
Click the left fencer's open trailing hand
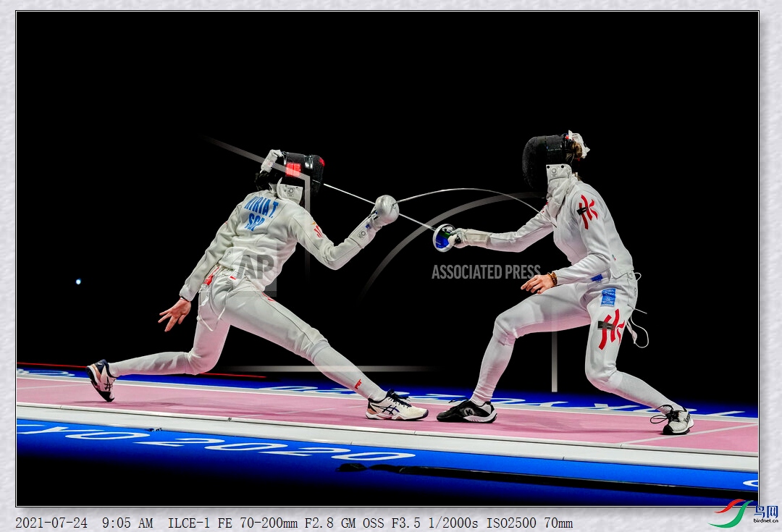pyautogui.click(x=175, y=313)
